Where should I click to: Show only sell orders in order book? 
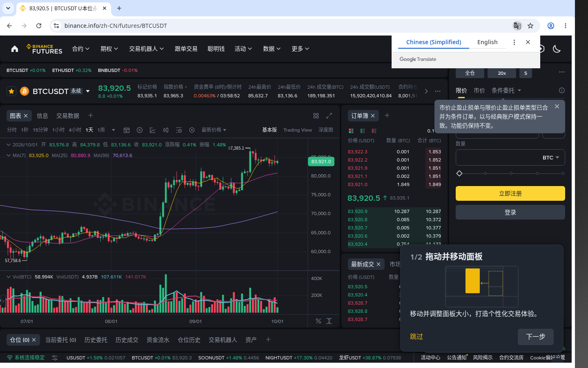[x=374, y=131]
